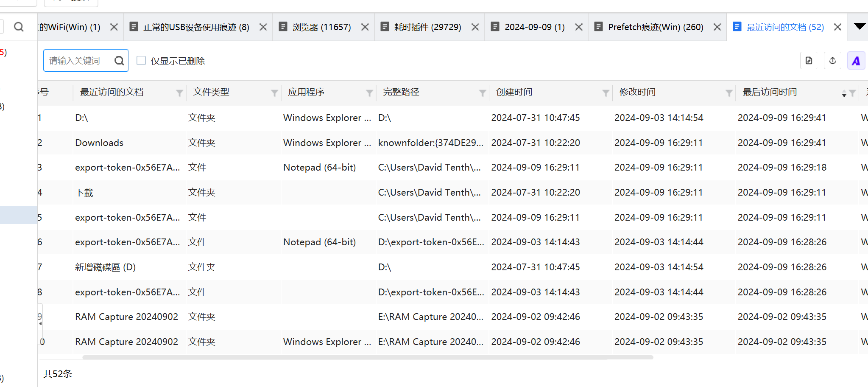Close the 耗时插件 (29729) tab
This screenshot has height=387, width=868.
[x=475, y=27]
